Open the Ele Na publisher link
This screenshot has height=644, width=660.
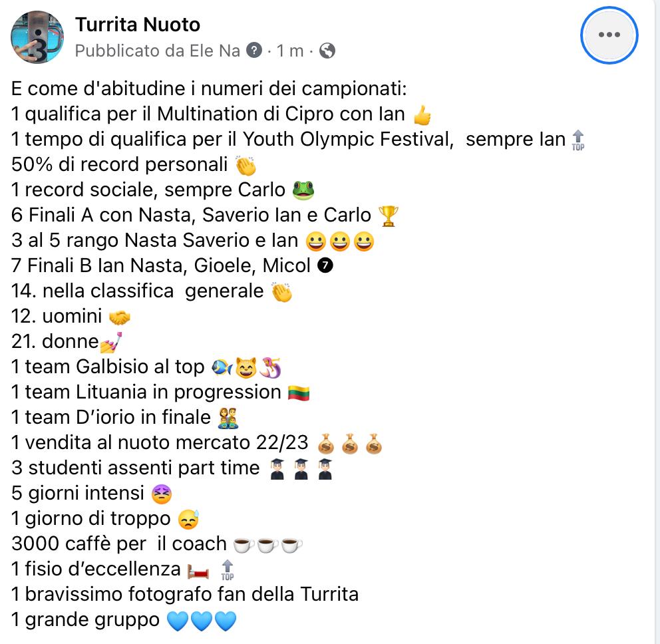coord(215,51)
